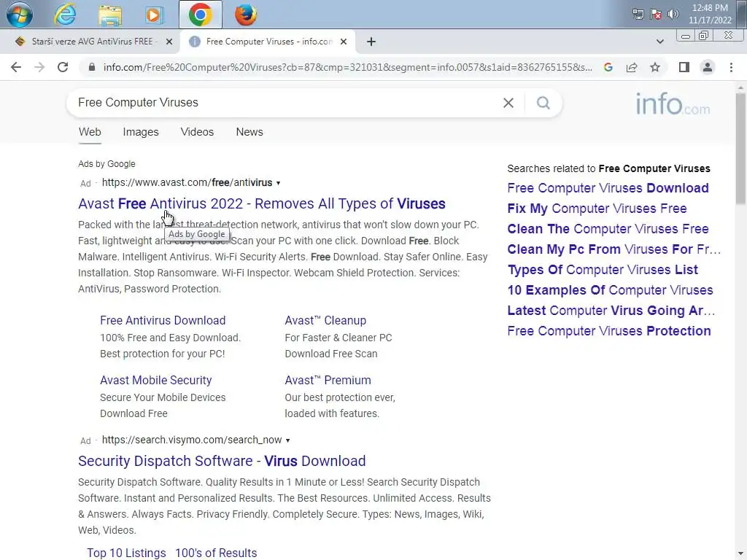The image size is (747, 560).
Task: Search Clean The Computer Viruses Free
Action: (x=608, y=229)
